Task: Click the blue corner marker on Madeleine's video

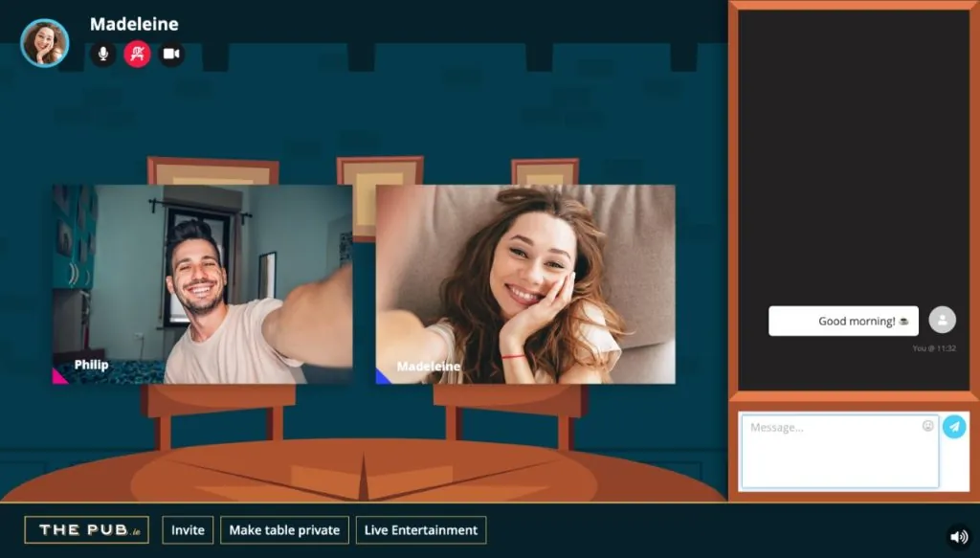Action: tap(381, 377)
